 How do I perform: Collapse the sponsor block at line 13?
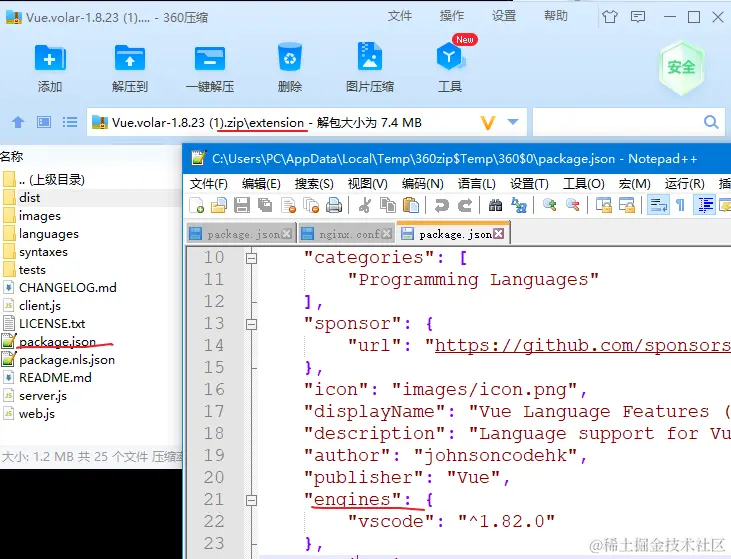251,324
